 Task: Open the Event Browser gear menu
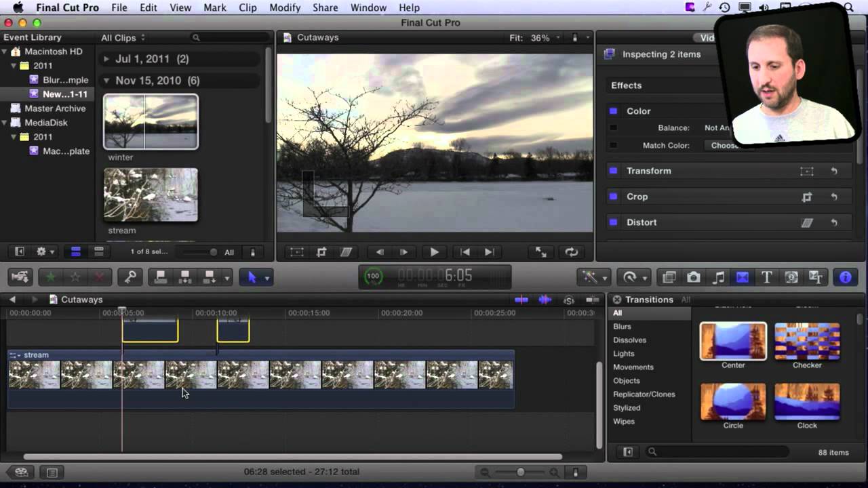pyautogui.click(x=45, y=252)
